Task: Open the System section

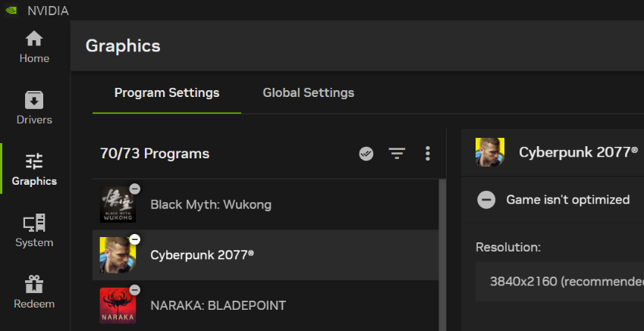Action: 34,231
